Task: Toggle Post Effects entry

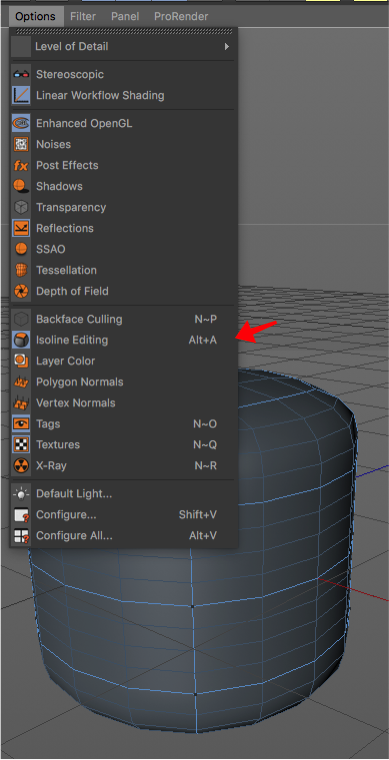Action: click(124, 165)
